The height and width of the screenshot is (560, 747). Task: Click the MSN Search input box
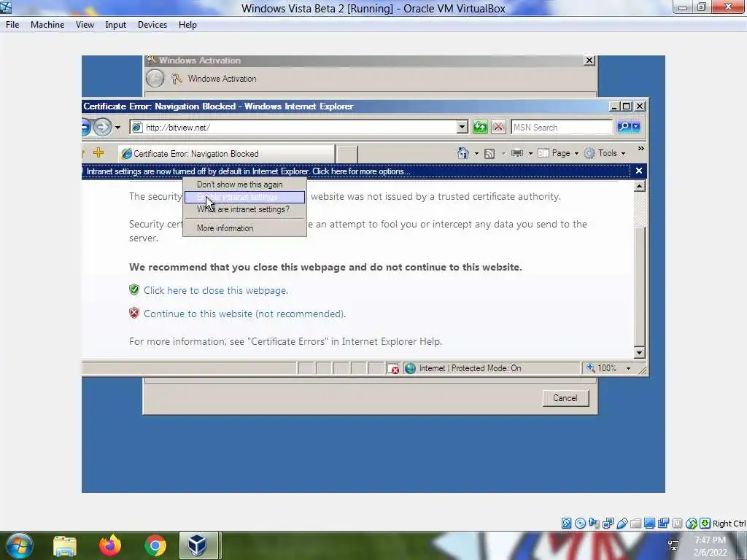pos(561,127)
